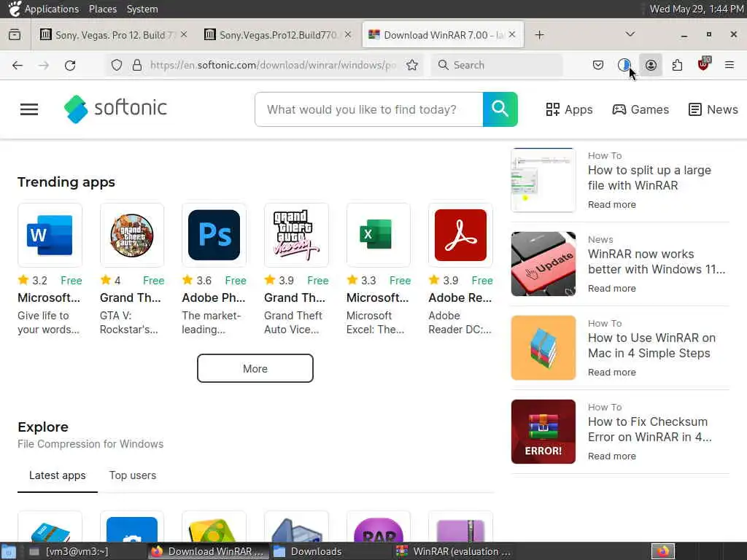Click the Microsoft Word app icon

50,236
